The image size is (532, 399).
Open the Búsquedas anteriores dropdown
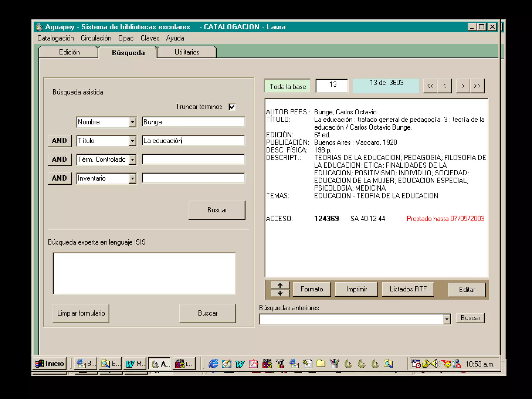(x=447, y=319)
